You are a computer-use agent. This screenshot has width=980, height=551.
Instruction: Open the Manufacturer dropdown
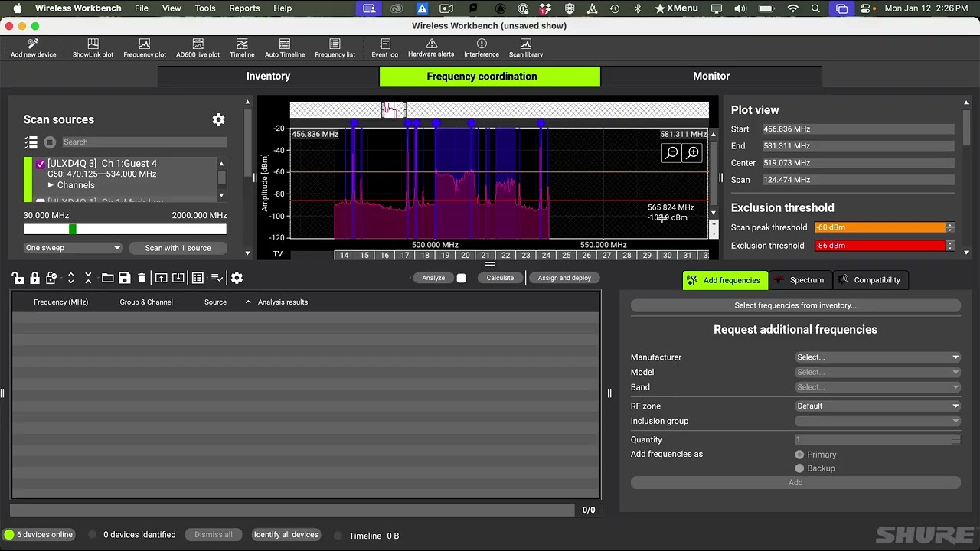point(877,357)
